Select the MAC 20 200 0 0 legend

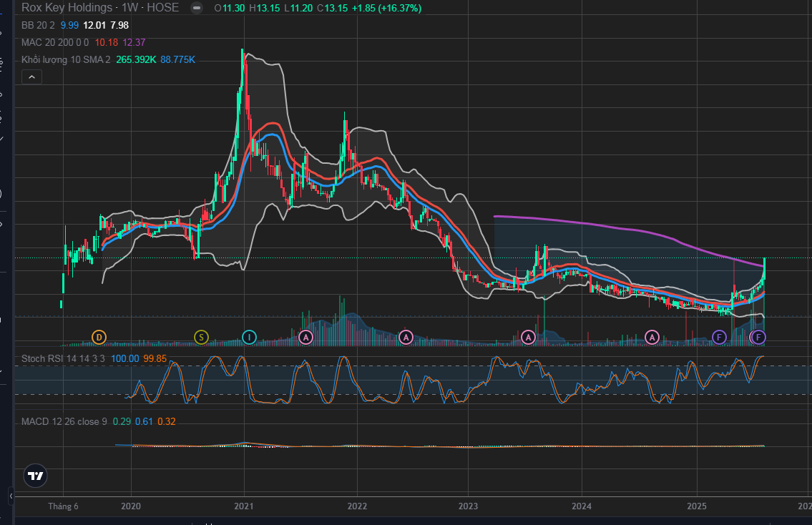tap(55, 42)
